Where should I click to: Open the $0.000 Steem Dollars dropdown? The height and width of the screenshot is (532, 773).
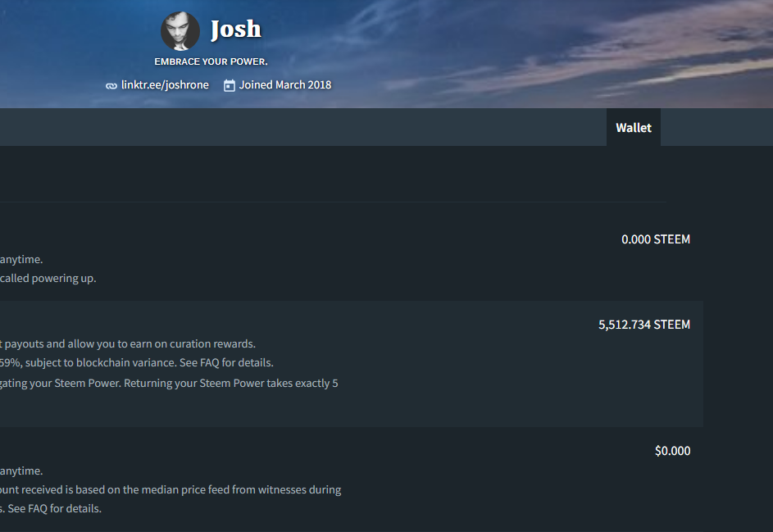[672, 451]
